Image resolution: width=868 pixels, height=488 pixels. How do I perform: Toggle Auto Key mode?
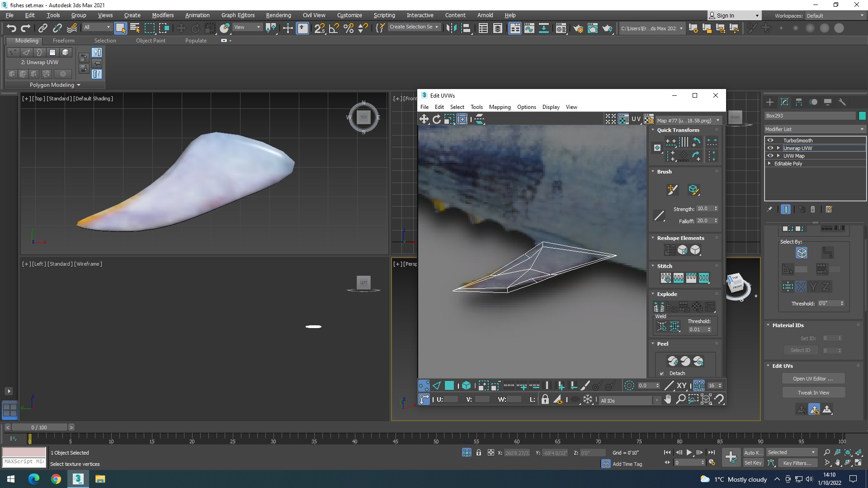click(753, 452)
